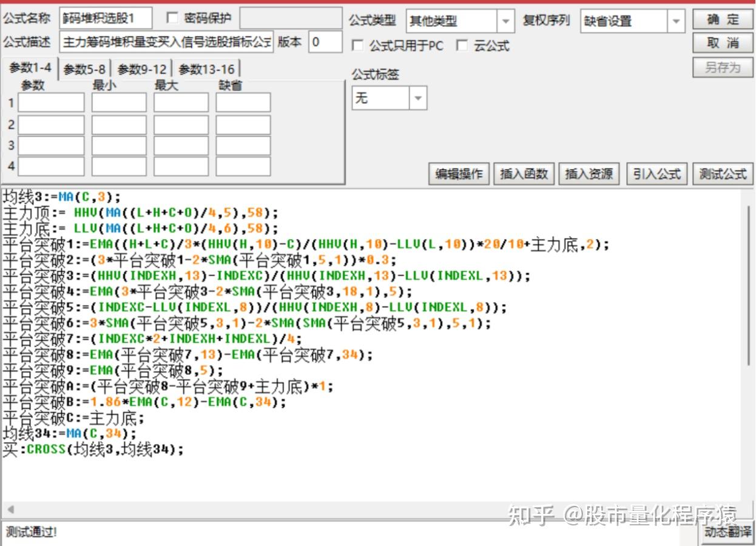Click the 动态翻译 button
The width and height of the screenshot is (756, 546).
point(728,533)
